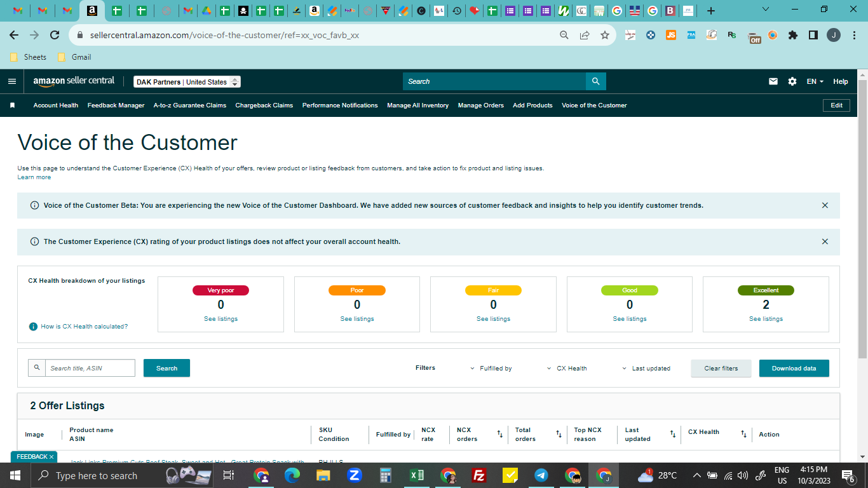Go to Add Products
This screenshot has width=868, height=488.
point(532,105)
